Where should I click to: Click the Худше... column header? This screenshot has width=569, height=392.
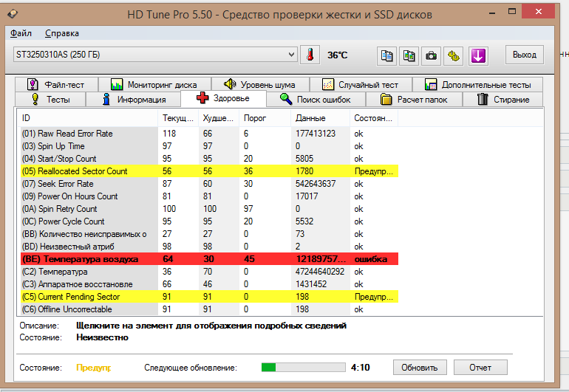coord(219,118)
